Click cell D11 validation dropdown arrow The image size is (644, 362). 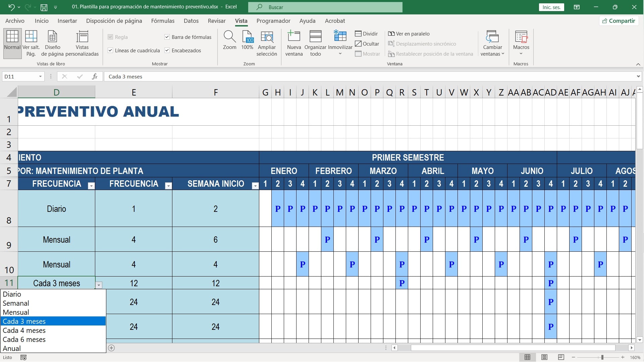99,285
